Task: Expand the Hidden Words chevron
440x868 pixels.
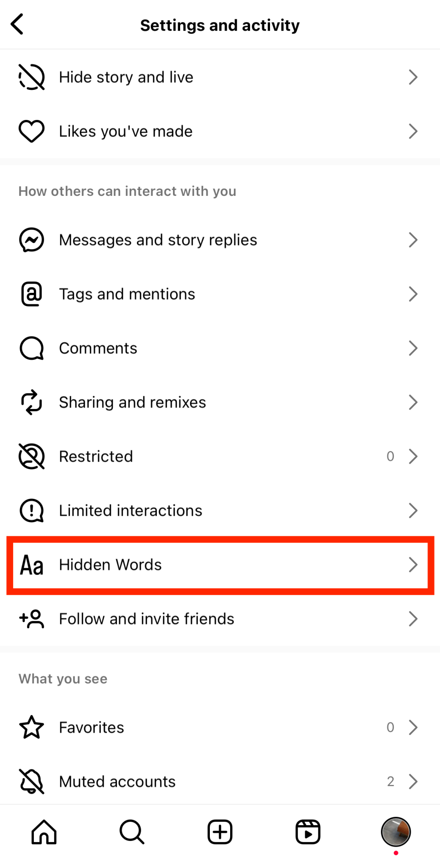Action: (413, 565)
